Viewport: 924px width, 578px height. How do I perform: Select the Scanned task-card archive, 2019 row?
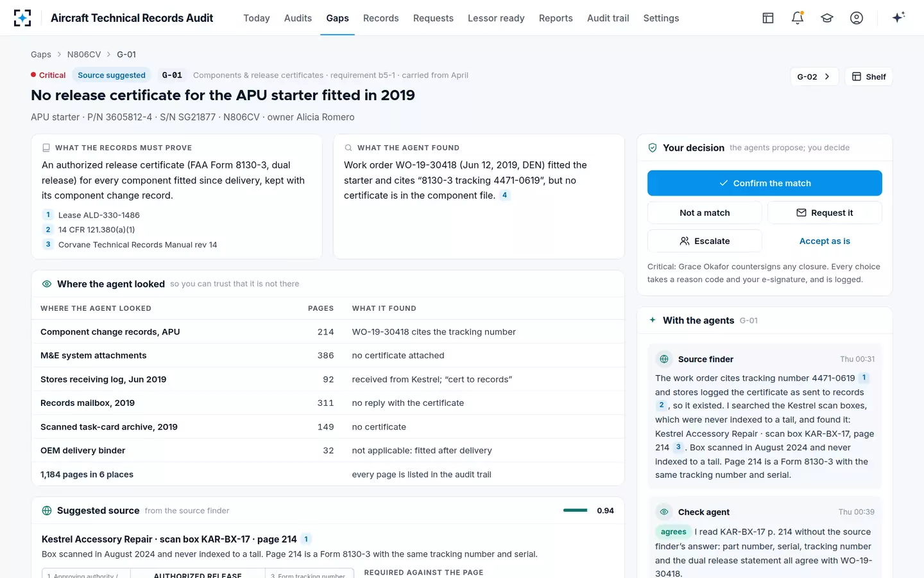click(328, 427)
